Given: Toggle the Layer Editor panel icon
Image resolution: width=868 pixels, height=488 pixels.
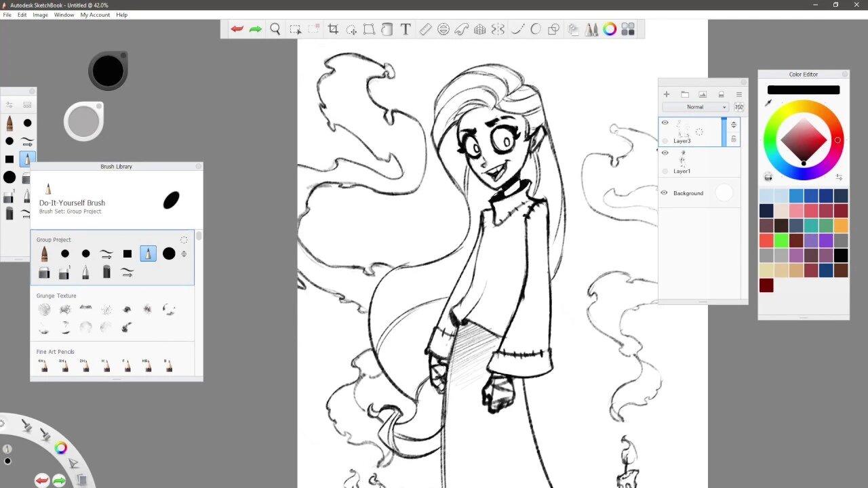Looking at the screenshot, I should 574,29.
